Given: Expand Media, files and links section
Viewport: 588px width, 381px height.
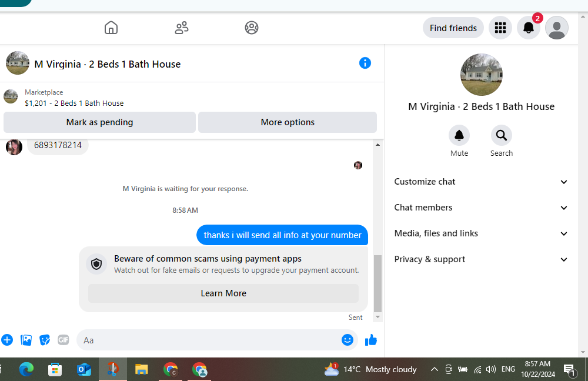Looking at the screenshot, I should 481,233.
